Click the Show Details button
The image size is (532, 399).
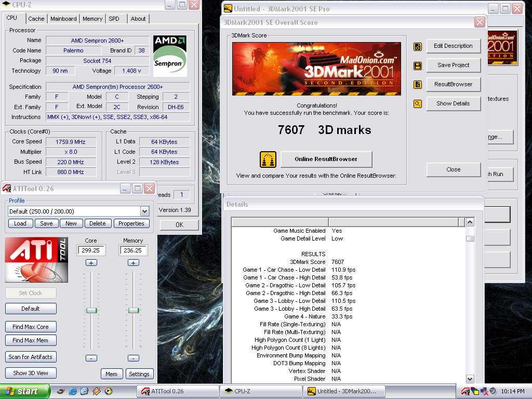454,103
